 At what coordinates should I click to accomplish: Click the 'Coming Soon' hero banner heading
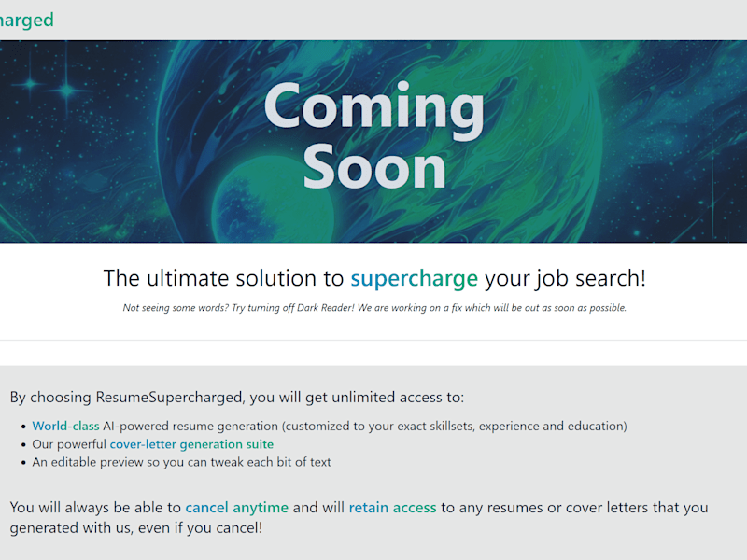click(x=374, y=135)
